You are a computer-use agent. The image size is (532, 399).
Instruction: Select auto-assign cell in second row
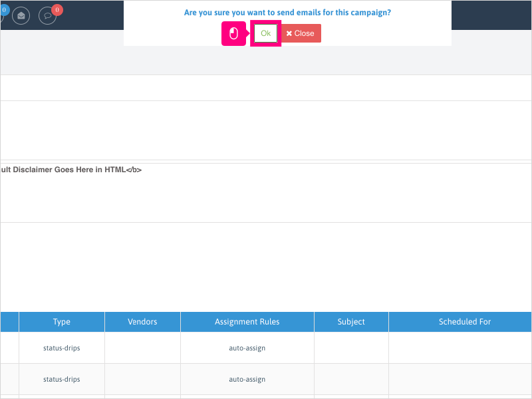247,379
